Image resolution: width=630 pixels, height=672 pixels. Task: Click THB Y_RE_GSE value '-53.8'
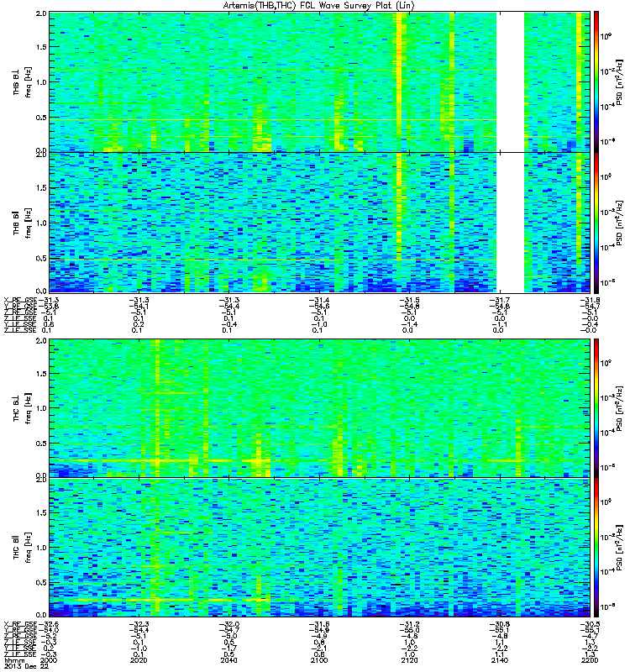[49, 307]
